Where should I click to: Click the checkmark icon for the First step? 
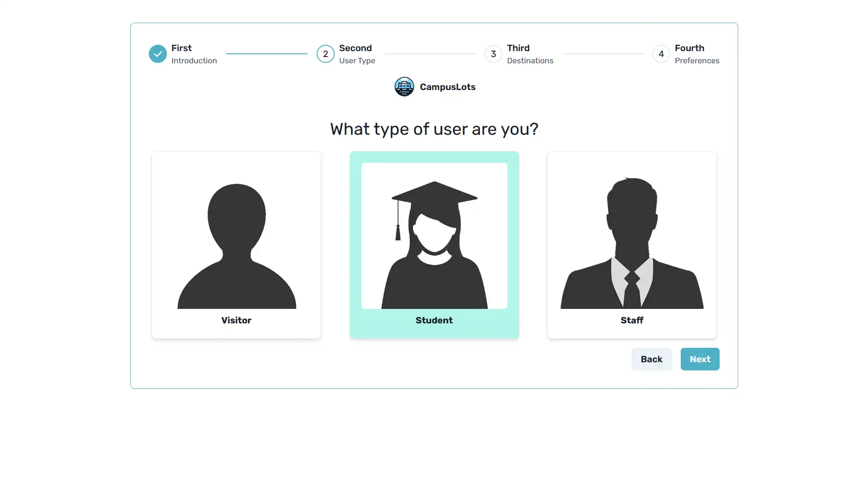(x=157, y=54)
